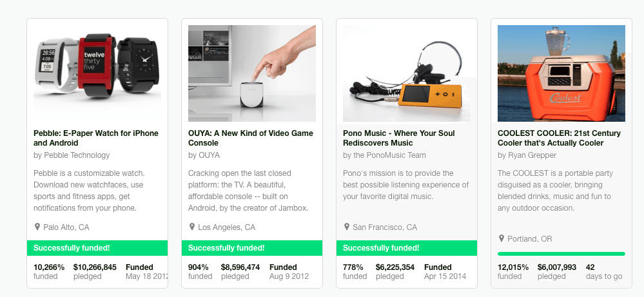Click the Los Angeles, CA location text
The height and width of the screenshot is (297, 644).
point(227,227)
